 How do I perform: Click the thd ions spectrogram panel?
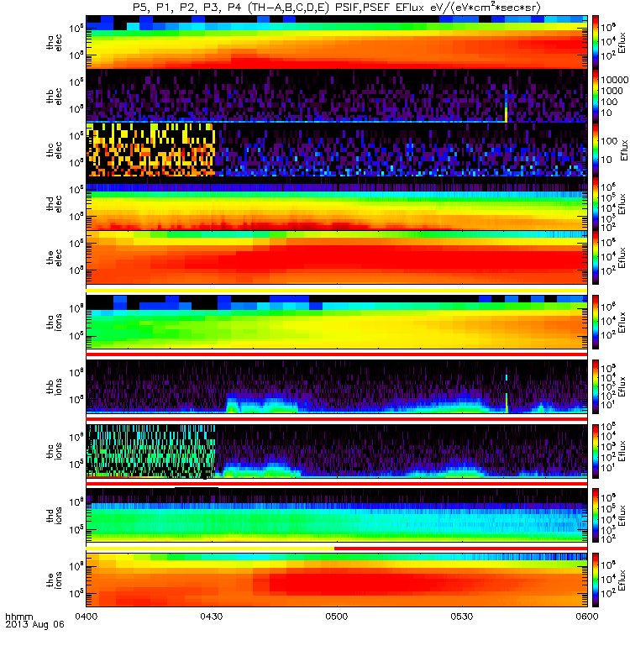point(337,516)
